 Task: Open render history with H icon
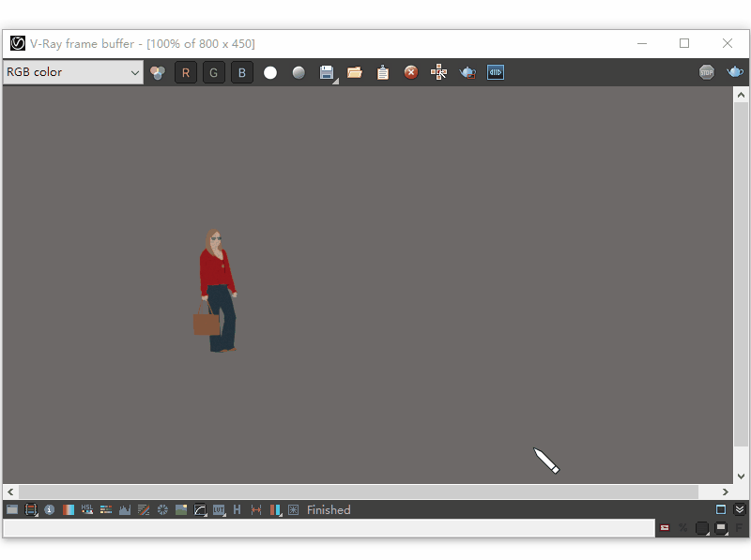(238, 509)
